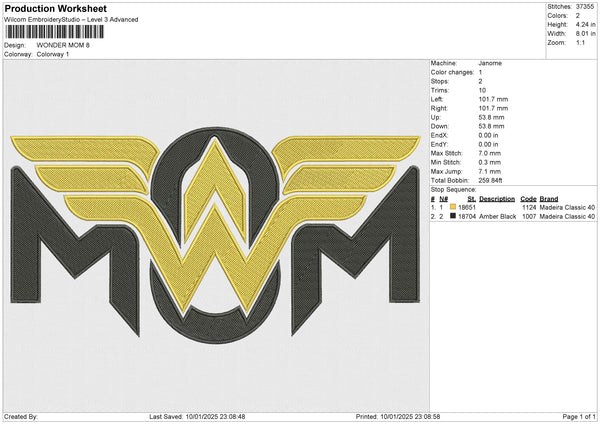600x424 pixels.
Task: Click the 'Stops:' label
Action: click(x=439, y=81)
